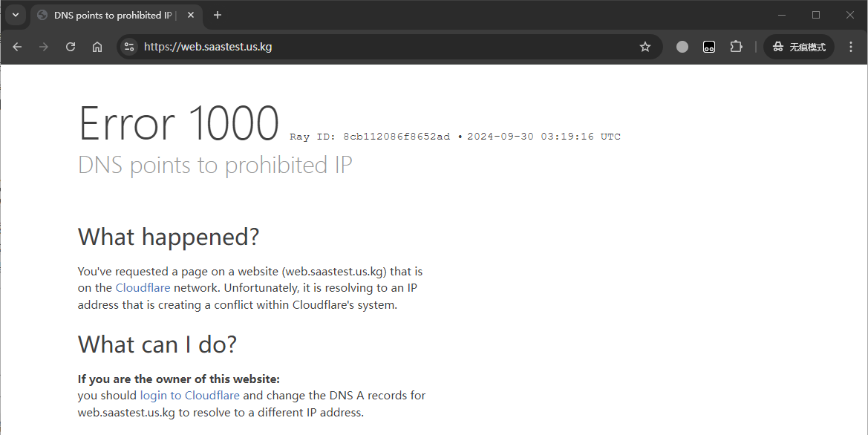This screenshot has height=435, width=868.
Task: Click the forward navigation arrow
Action: point(44,47)
